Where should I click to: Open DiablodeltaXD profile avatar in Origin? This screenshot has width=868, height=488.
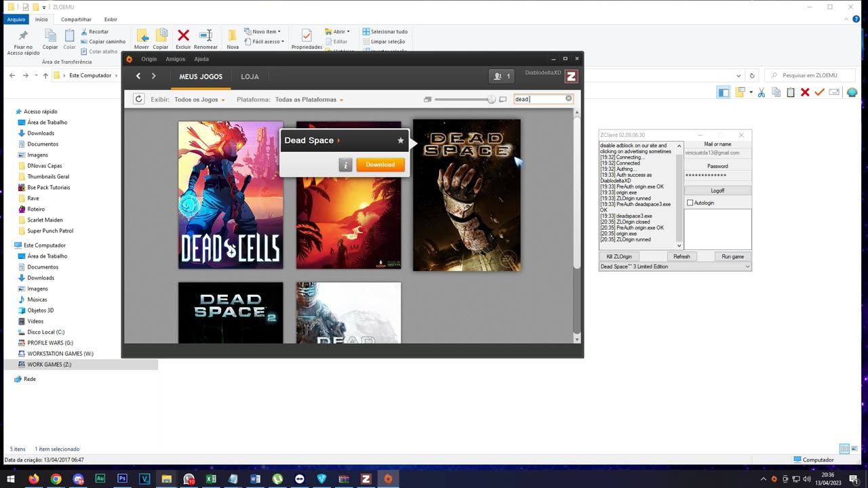pos(571,77)
